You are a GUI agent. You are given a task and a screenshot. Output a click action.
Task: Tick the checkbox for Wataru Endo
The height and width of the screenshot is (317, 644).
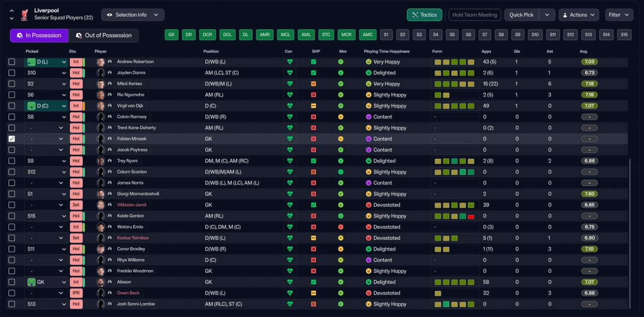tap(12, 227)
